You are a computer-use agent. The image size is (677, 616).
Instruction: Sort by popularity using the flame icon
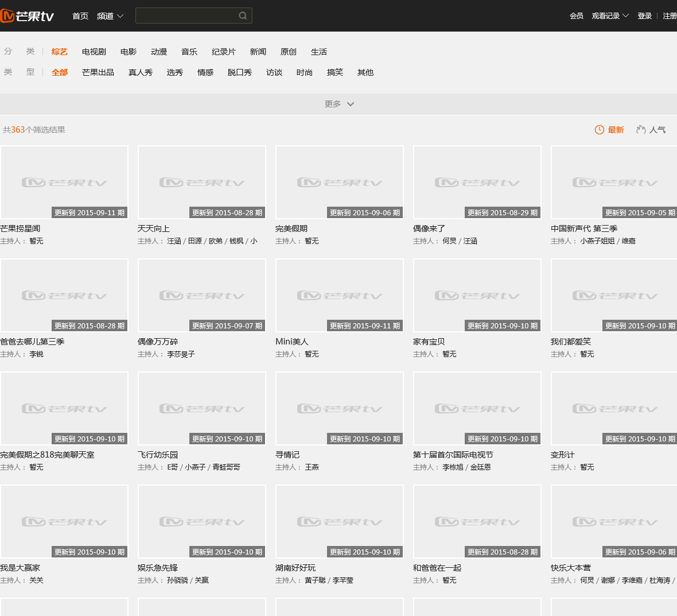pyautogui.click(x=641, y=130)
